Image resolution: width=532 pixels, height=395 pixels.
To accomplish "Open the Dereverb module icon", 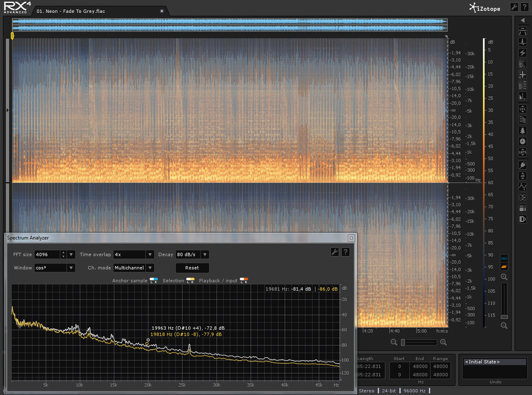I will click(x=523, y=97).
